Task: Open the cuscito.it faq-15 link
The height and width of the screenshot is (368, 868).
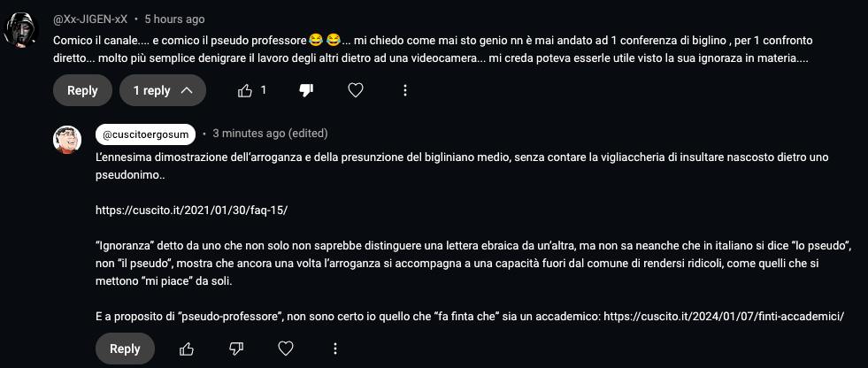Action: [191, 210]
